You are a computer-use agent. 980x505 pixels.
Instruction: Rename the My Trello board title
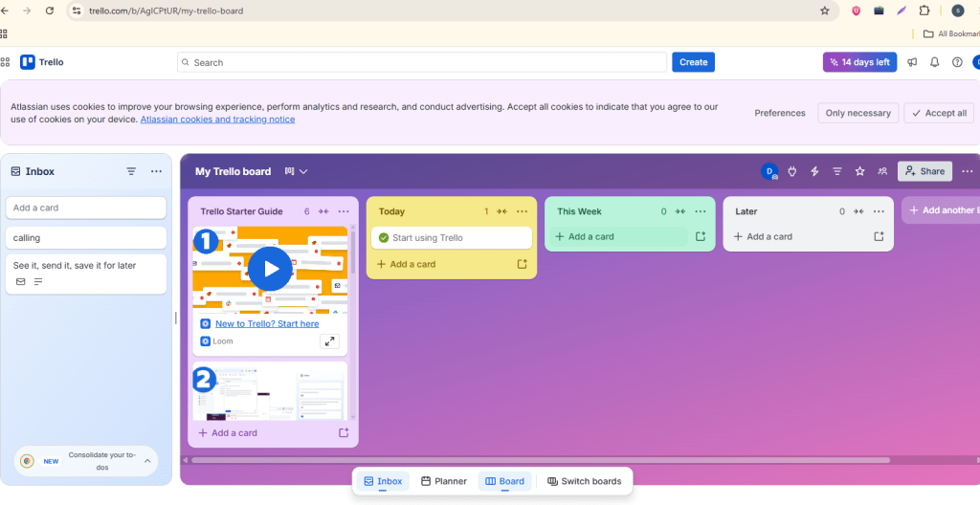click(234, 171)
